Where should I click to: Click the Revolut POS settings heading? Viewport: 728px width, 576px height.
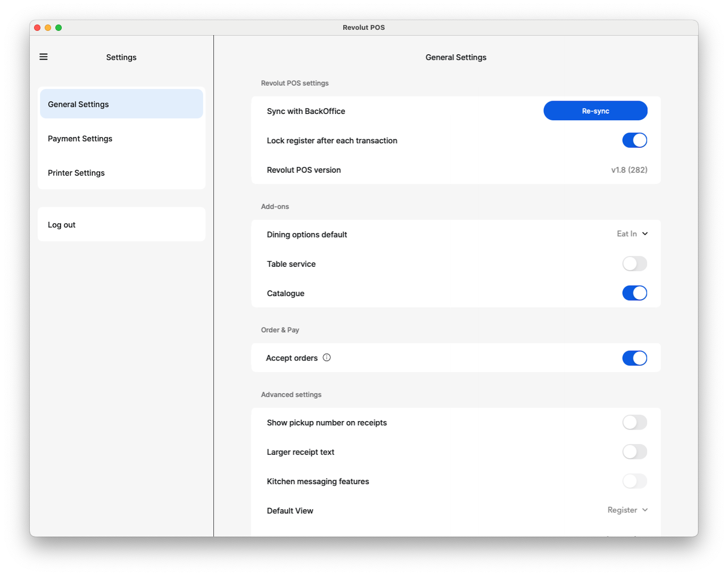(x=295, y=83)
